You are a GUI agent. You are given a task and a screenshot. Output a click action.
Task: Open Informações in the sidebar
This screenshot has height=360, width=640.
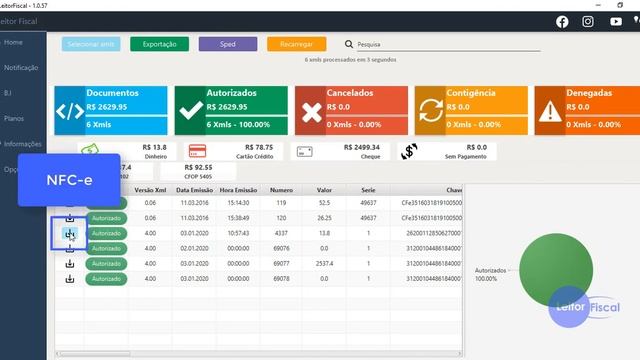(x=22, y=144)
